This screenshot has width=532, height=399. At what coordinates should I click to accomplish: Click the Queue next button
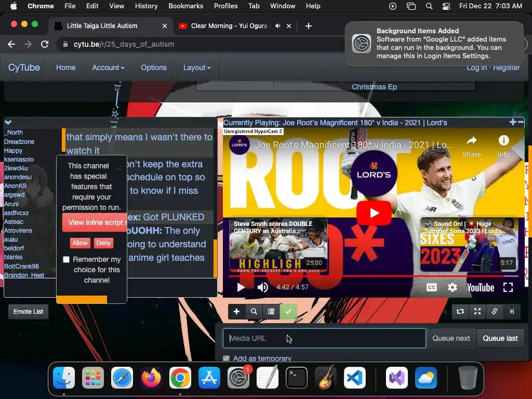pyautogui.click(x=451, y=338)
